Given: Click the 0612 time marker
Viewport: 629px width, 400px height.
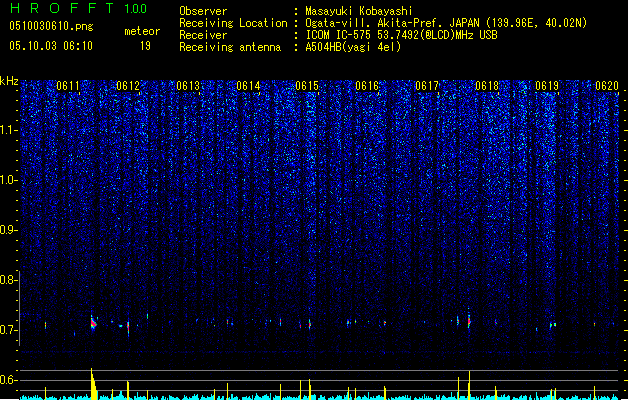Looking at the screenshot, I should tap(128, 86).
